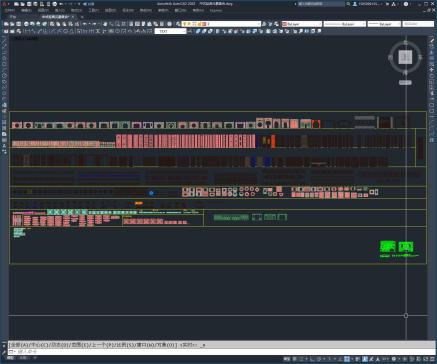Click the Plot printer icon in standard toolbar

(26, 24)
